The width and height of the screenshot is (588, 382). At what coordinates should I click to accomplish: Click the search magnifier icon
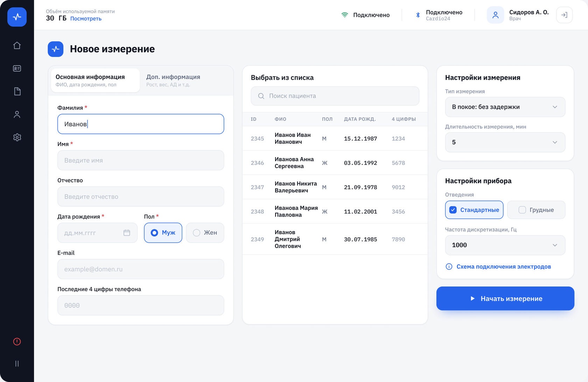[261, 96]
